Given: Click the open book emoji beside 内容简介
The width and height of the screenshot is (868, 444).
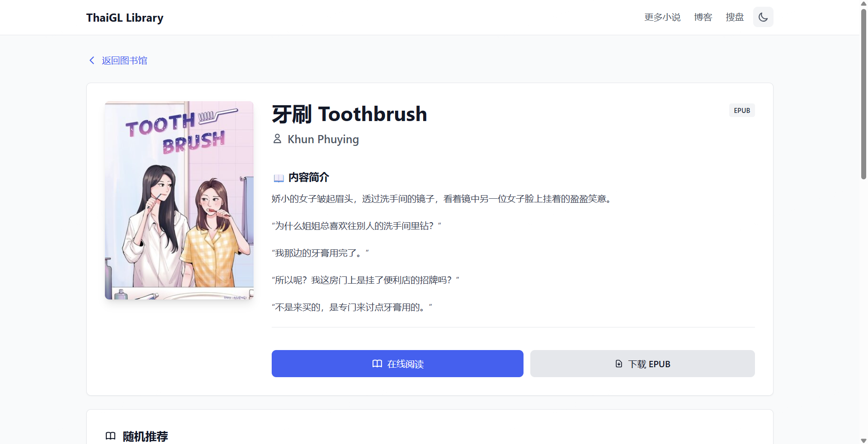Looking at the screenshot, I should pos(278,178).
